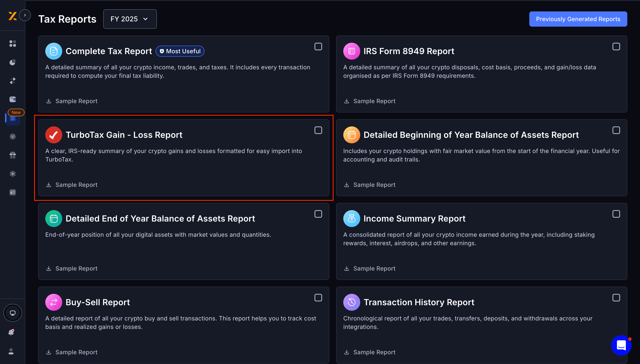The width and height of the screenshot is (640, 364).
Task: Check the TurboTax Gain - Loss Report box
Action: tap(318, 130)
